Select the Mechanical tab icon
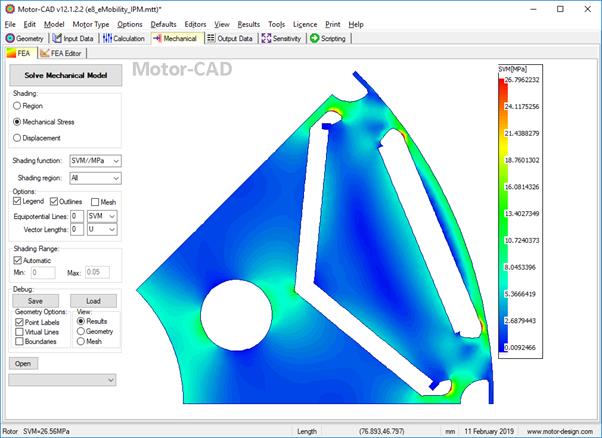The height and width of the screenshot is (438, 602). point(157,38)
